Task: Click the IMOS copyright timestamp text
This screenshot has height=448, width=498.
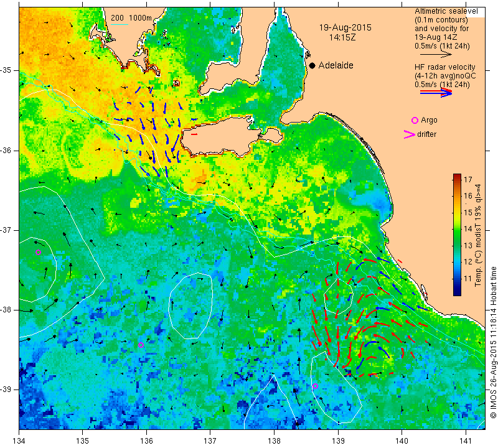Action: click(493, 342)
